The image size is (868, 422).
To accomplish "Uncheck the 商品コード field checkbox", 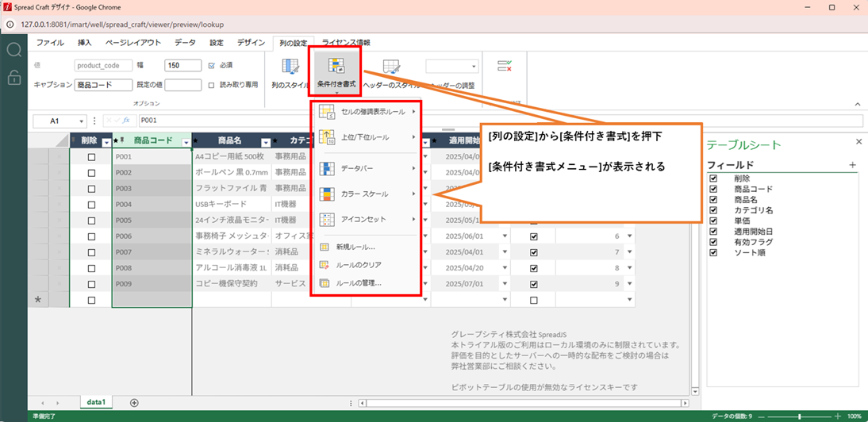I will tap(713, 190).
